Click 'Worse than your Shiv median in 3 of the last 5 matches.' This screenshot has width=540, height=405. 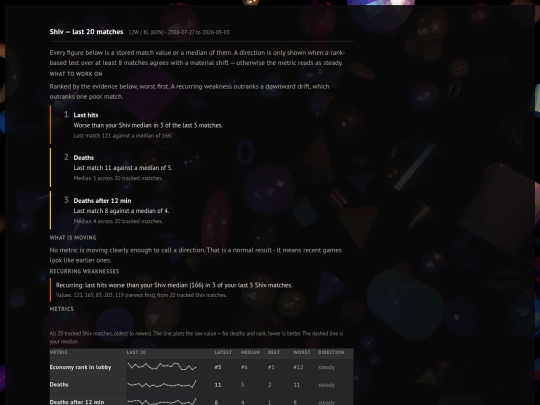point(148,125)
